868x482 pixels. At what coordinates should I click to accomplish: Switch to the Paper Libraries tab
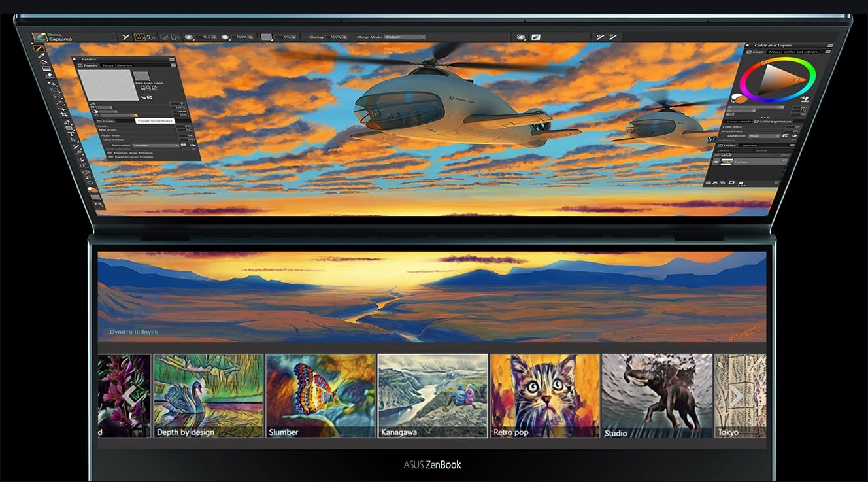click(118, 65)
